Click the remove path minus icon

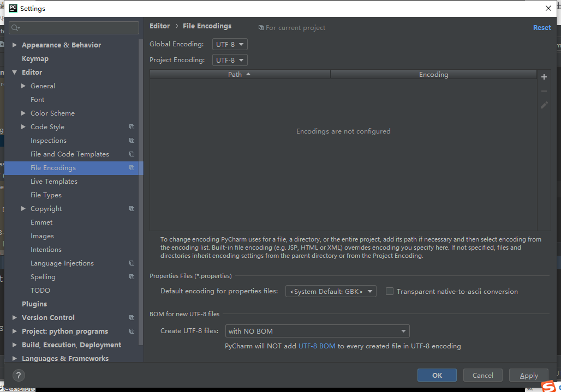point(544,91)
